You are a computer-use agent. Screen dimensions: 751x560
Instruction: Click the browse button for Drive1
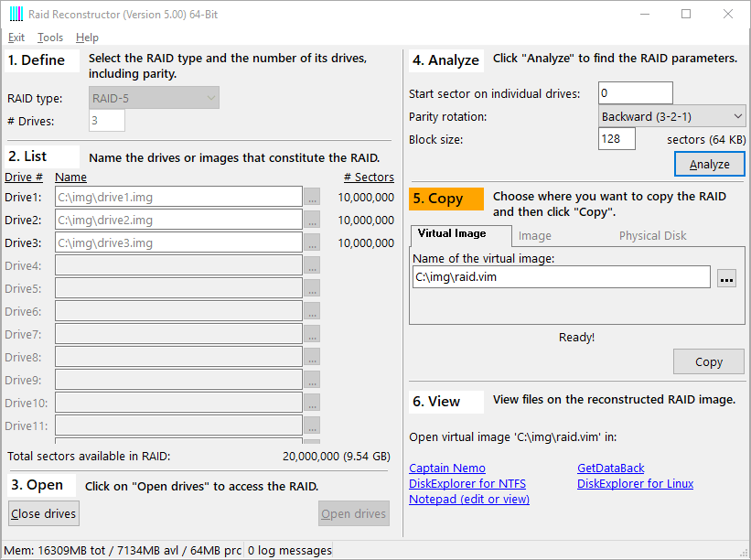tap(312, 197)
